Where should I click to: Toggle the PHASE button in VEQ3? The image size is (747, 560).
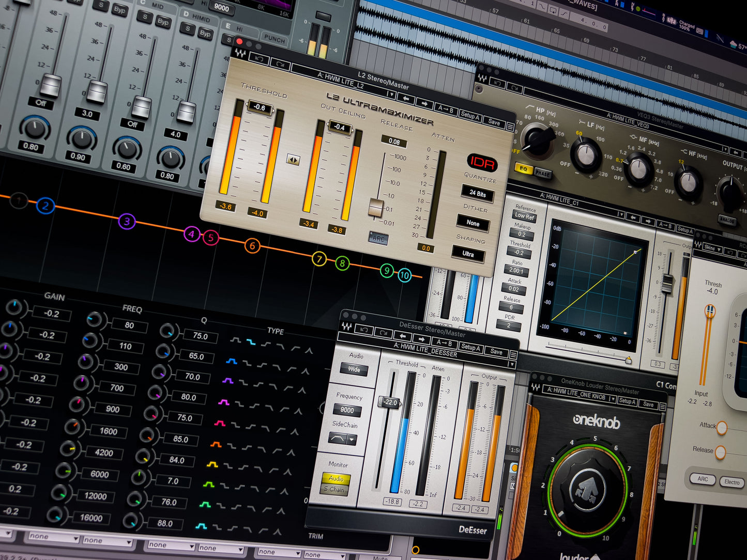(542, 173)
